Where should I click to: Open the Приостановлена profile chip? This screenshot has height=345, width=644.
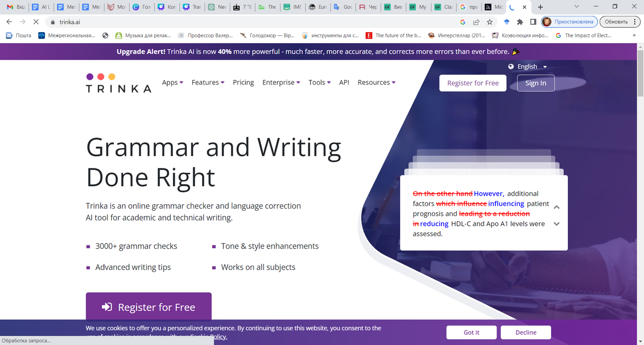point(569,22)
